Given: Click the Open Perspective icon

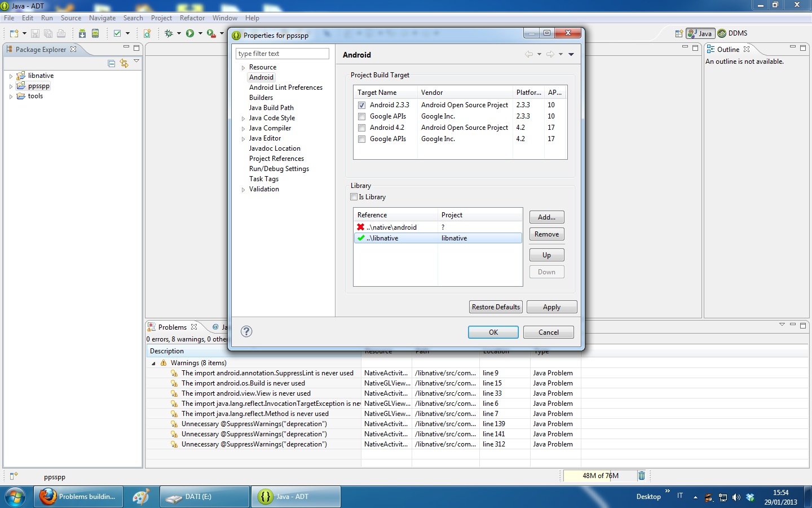Looking at the screenshot, I should [679, 33].
